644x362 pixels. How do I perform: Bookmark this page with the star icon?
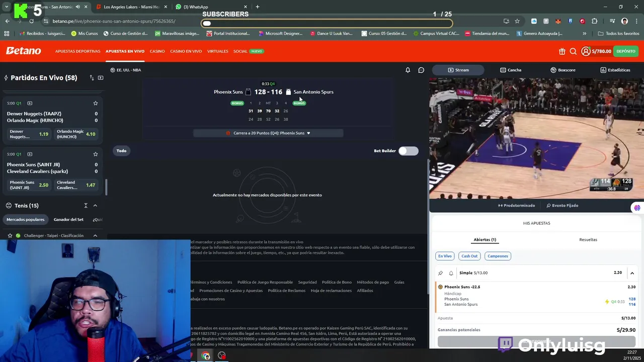tap(517, 21)
